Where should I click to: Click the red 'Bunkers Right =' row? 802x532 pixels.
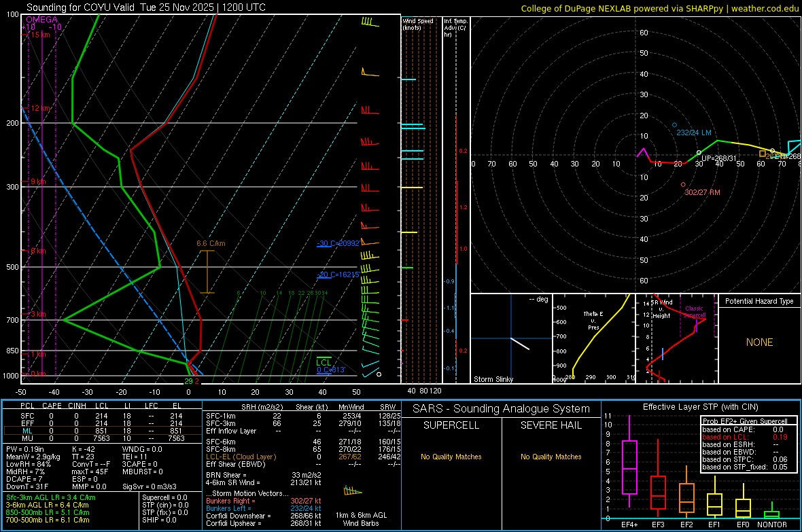(264, 501)
